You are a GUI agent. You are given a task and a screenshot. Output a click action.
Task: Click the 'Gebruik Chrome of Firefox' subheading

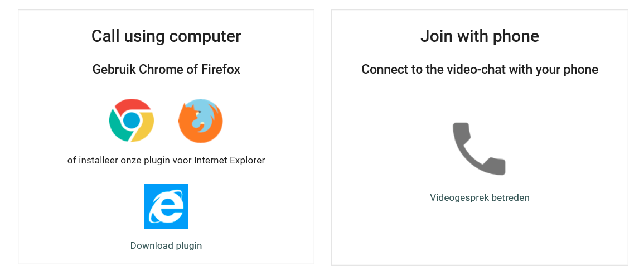[166, 70]
